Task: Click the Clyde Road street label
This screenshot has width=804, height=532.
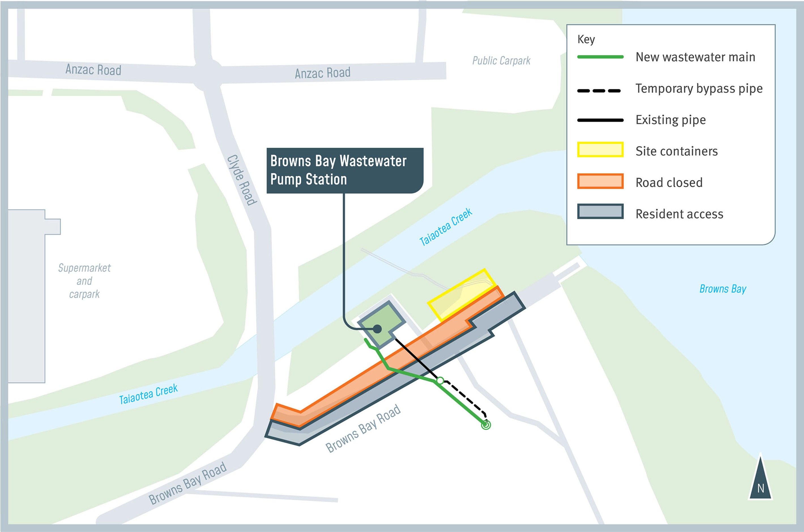Action: click(x=241, y=180)
